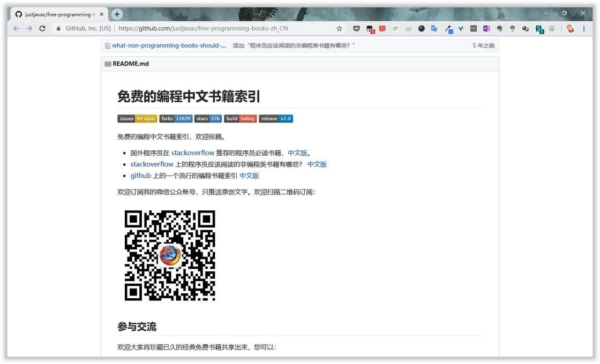Click the back navigation arrow

[16, 28]
